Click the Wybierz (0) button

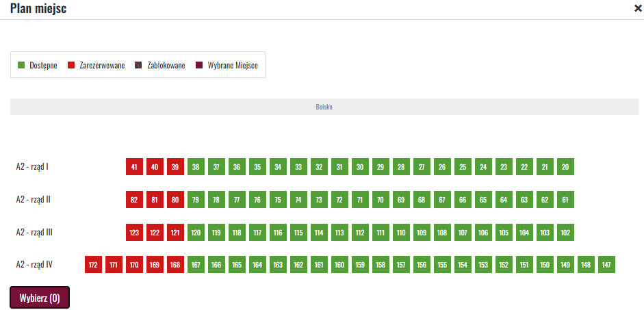[x=40, y=298]
